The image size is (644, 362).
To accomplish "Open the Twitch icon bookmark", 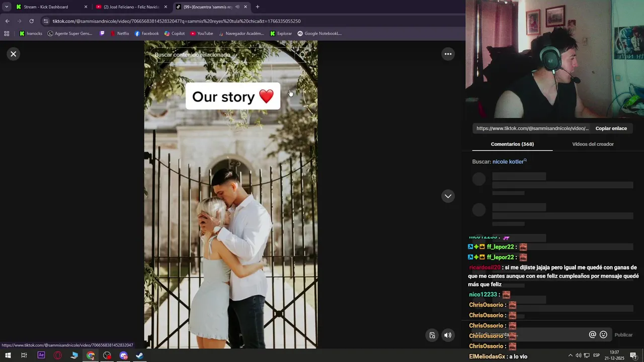I will (102, 34).
